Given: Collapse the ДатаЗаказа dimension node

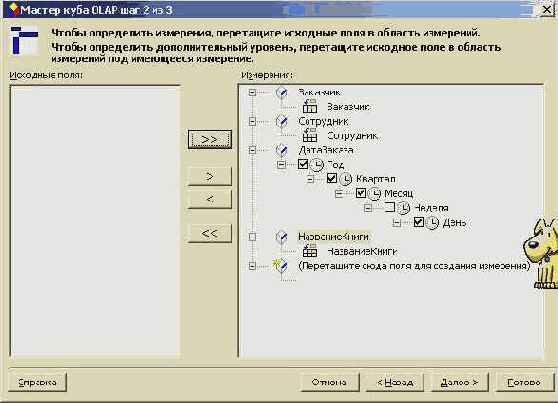Looking at the screenshot, I should tap(252, 150).
